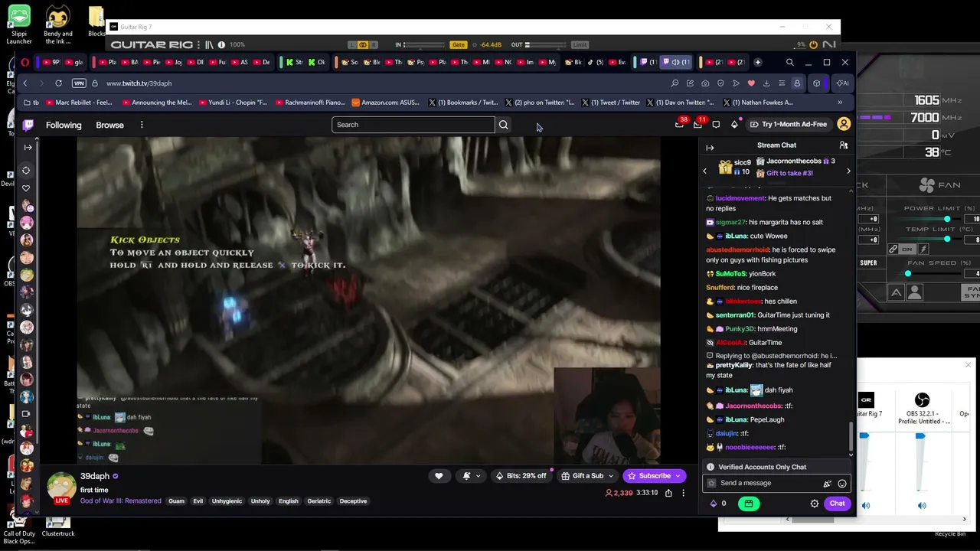
Task: Open the green channel points reward button
Action: coord(749,504)
